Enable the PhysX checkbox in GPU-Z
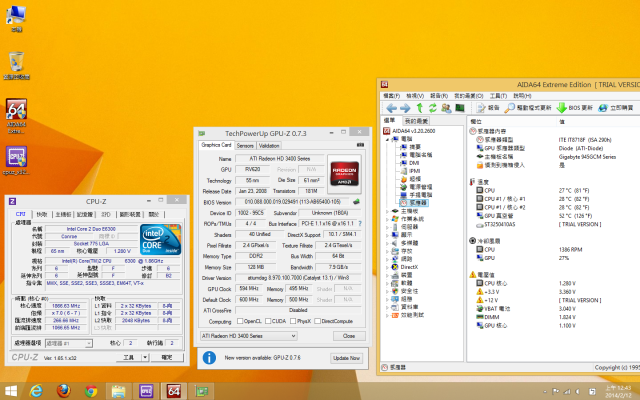 (x=293, y=321)
